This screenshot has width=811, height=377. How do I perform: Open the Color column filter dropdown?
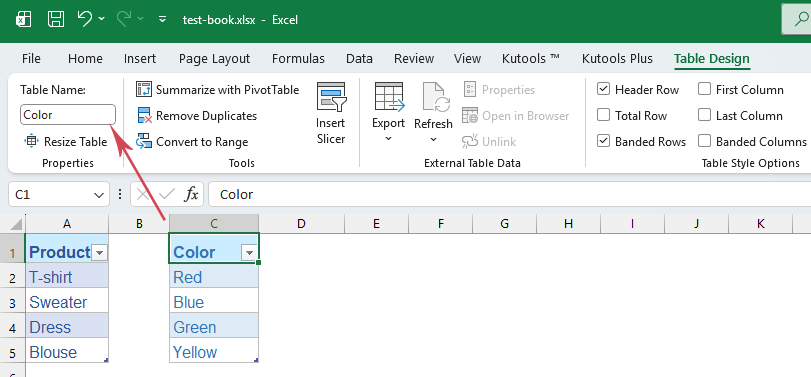250,252
